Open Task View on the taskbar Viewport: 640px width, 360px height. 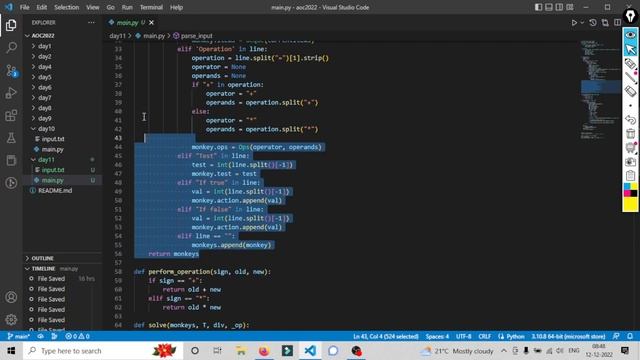tap(218, 351)
